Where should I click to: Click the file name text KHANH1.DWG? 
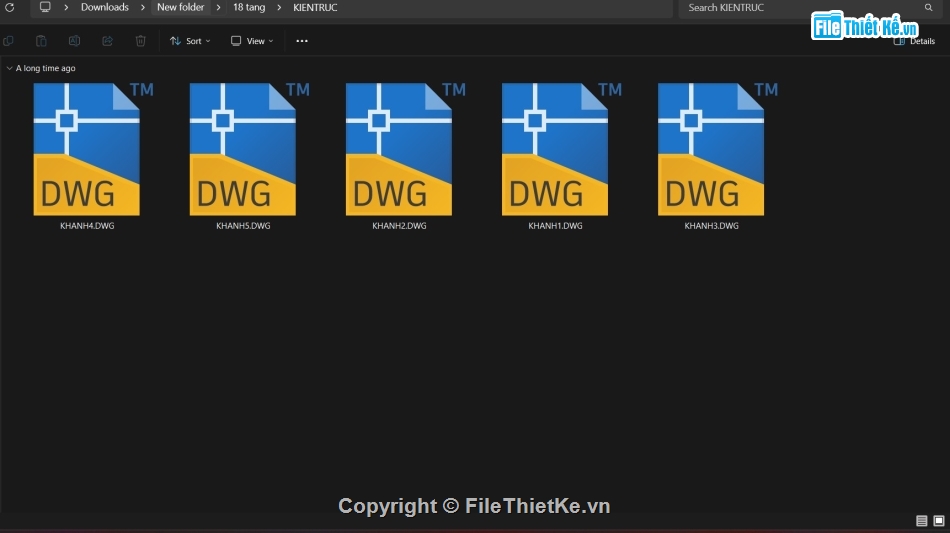pos(556,225)
